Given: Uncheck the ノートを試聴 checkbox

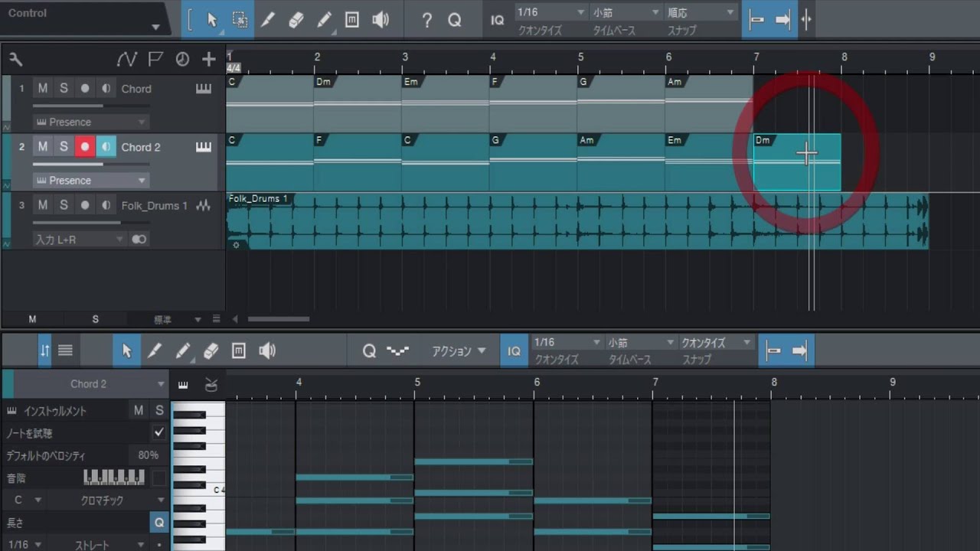Looking at the screenshot, I should [x=159, y=432].
